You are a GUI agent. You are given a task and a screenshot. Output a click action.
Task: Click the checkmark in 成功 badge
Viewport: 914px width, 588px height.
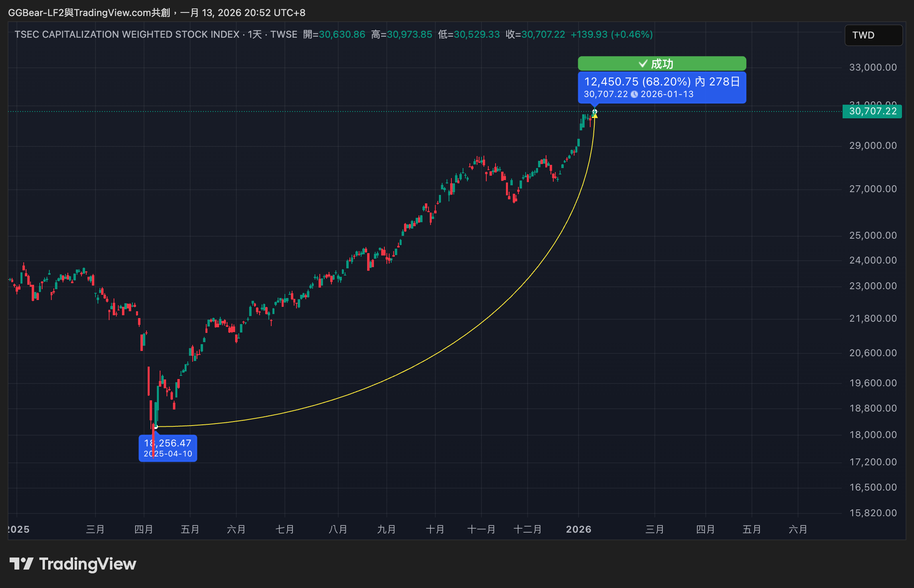643,64
